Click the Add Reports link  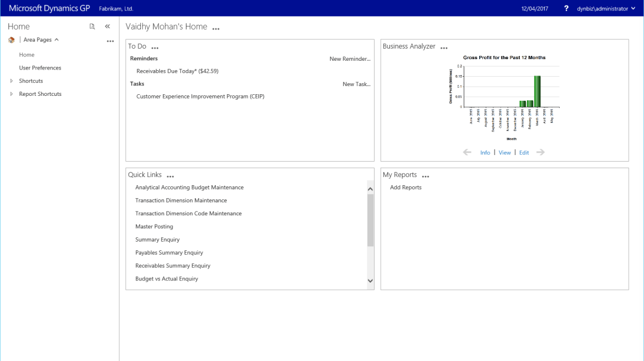(406, 187)
